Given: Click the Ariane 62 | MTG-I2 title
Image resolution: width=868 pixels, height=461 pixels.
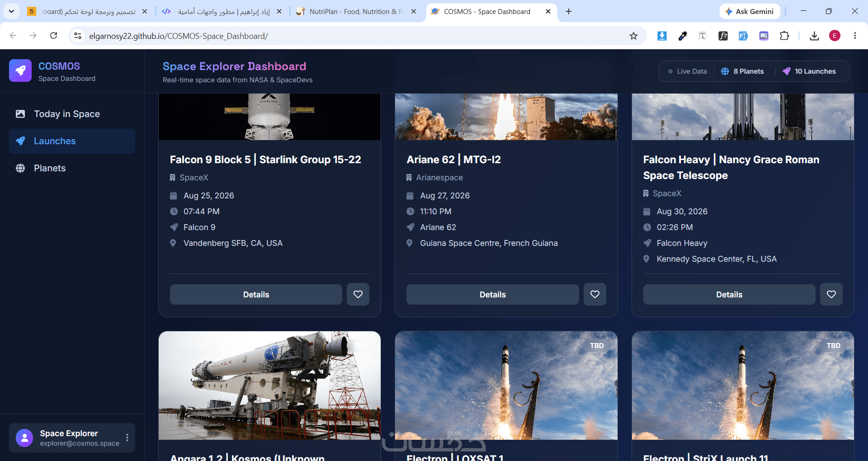Looking at the screenshot, I should tap(453, 160).
